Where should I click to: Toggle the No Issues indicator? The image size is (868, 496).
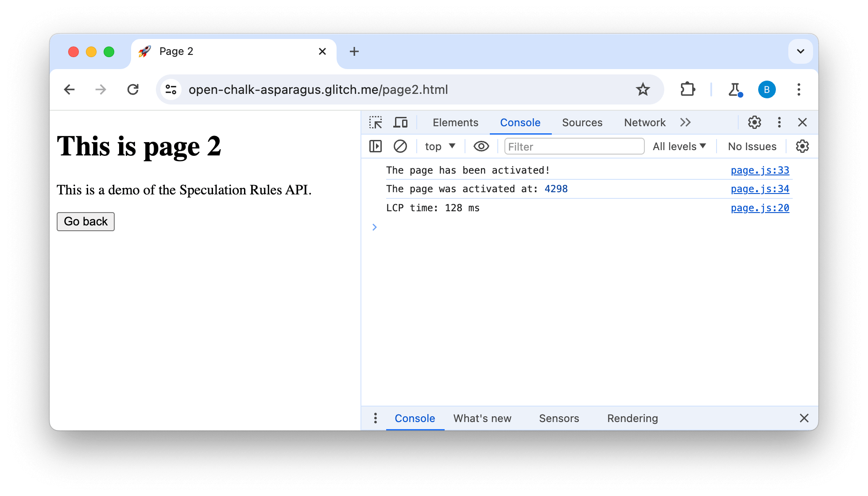tap(752, 146)
